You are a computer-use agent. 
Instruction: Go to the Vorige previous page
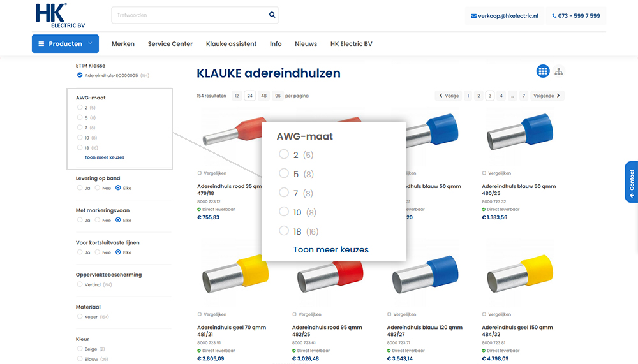click(x=449, y=96)
